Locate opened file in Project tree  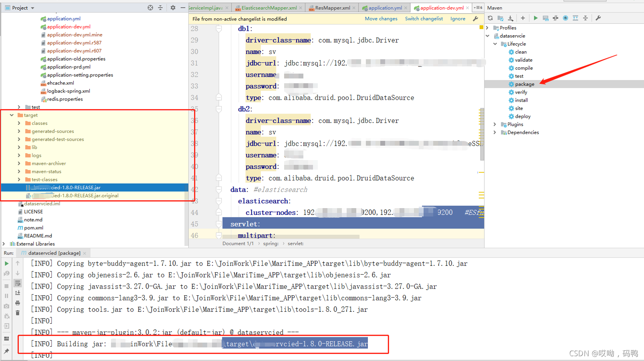[150, 8]
